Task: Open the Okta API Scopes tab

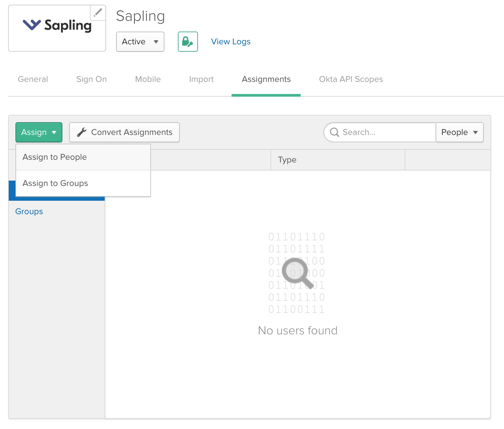Action: coord(351,79)
